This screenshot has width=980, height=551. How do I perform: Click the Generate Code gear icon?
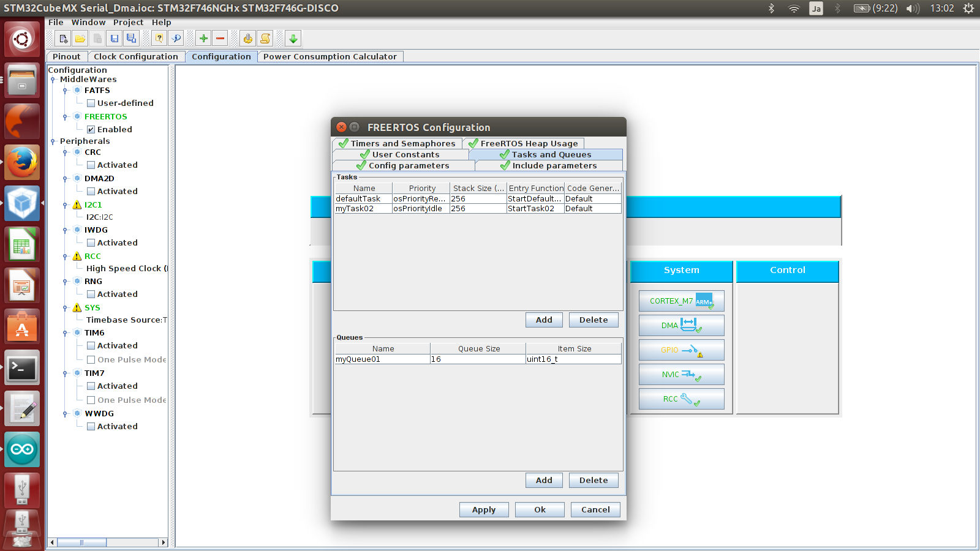(248, 39)
